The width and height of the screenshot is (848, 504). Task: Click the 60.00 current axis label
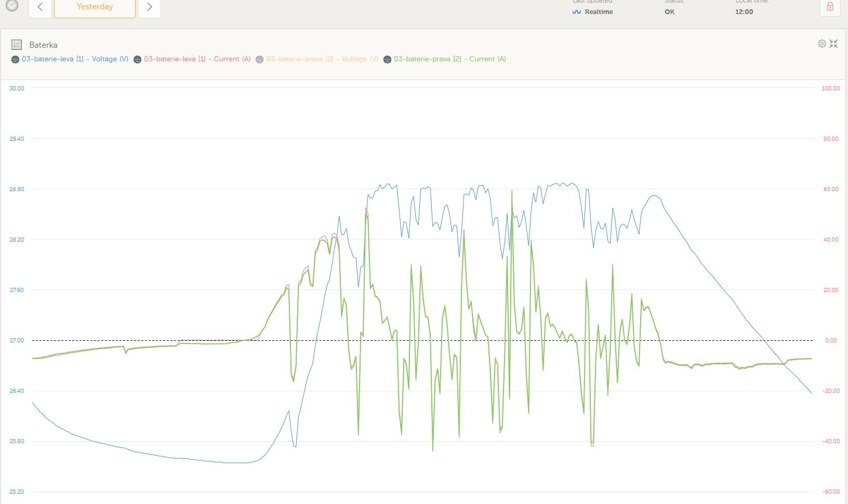(x=831, y=189)
